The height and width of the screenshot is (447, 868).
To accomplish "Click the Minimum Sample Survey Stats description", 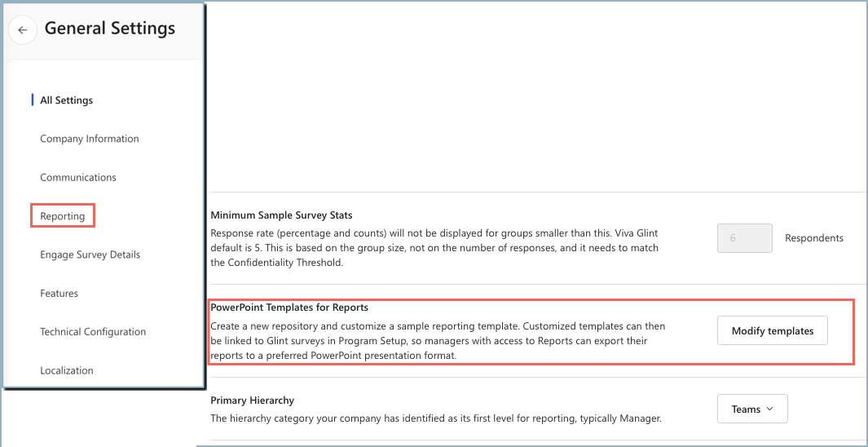I will (x=434, y=248).
